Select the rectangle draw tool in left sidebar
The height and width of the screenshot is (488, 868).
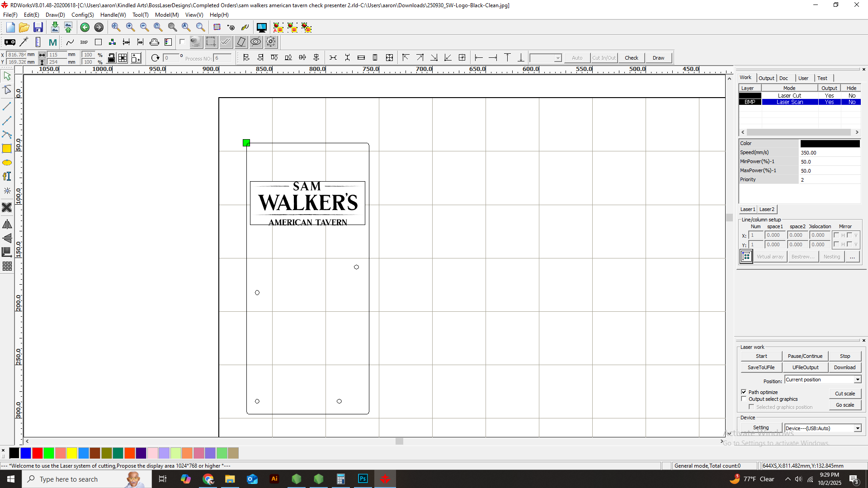[7, 149]
